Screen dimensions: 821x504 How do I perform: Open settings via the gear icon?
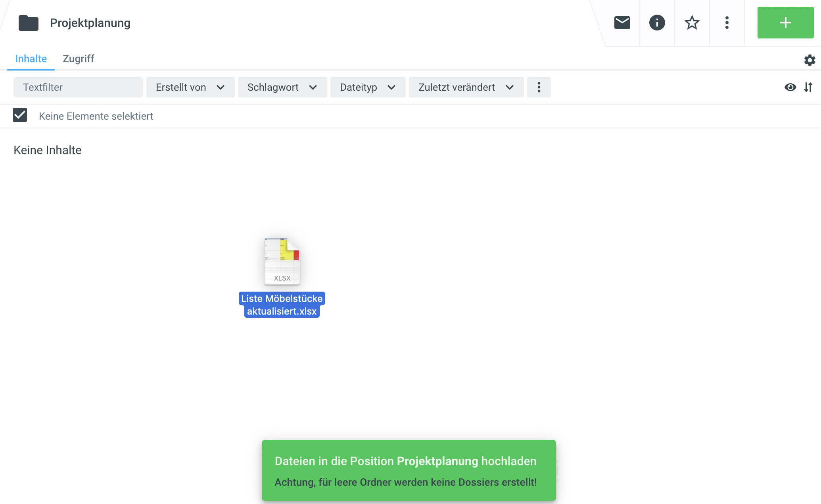coord(809,60)
